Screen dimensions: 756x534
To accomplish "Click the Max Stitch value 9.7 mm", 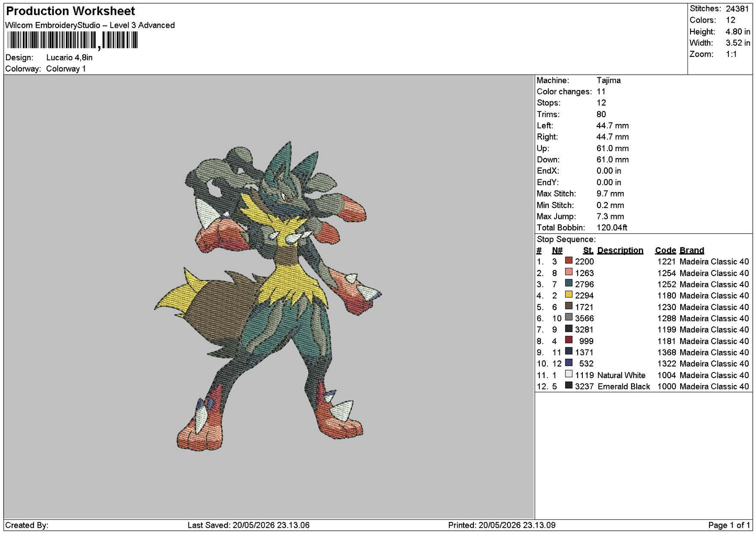I will point(610,194).
